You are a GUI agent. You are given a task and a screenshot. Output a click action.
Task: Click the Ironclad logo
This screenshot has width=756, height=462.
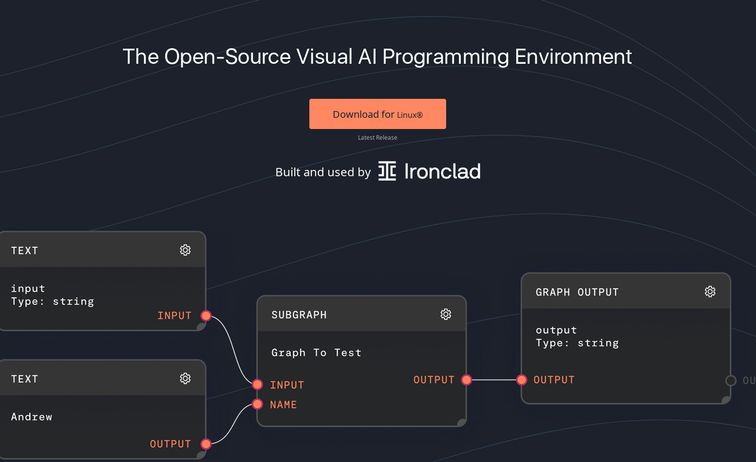(387, 172)
